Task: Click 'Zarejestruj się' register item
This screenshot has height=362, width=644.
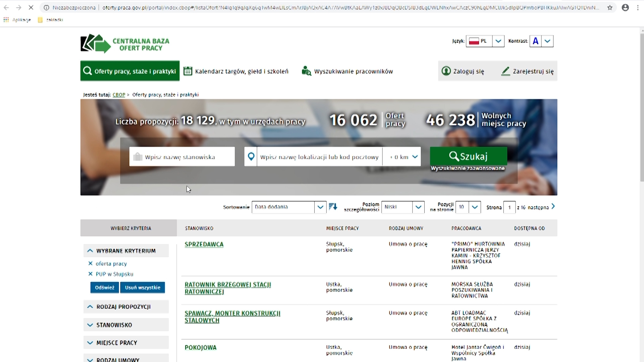Action: click(x=527, y=71)
